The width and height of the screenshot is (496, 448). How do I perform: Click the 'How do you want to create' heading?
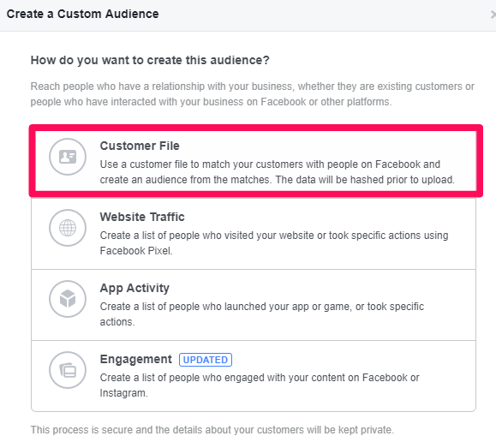pyautogui.click(x=150, y=60)
